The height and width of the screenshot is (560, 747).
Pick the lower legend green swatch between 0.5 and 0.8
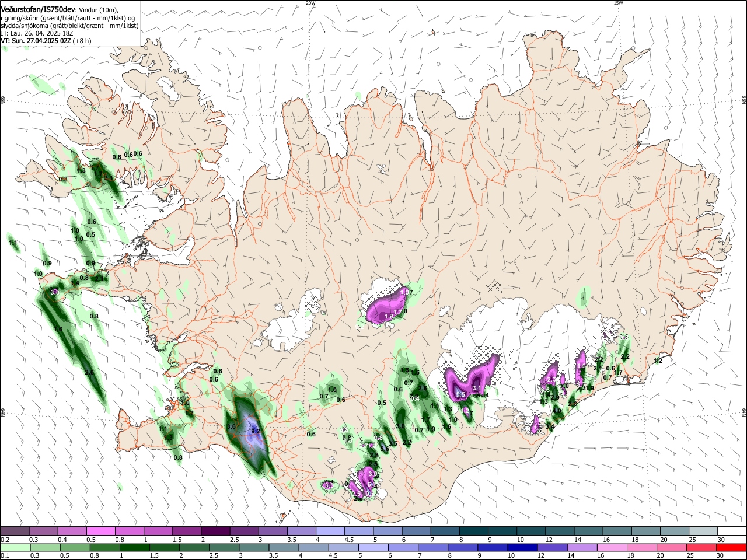(x=75, y=547)
